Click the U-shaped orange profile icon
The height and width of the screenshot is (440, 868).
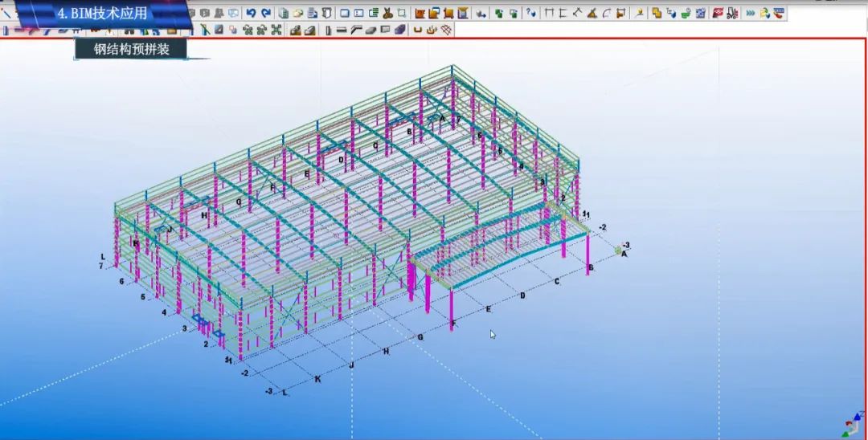[x=418, y=31]
